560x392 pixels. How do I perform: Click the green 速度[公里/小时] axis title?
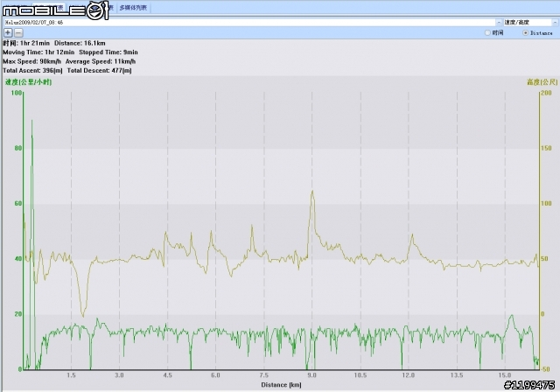29,82
